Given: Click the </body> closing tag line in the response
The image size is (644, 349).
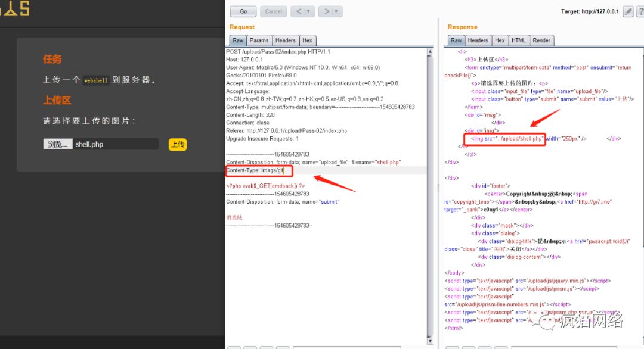Looking at the screenshot, I should pos(454,273).
